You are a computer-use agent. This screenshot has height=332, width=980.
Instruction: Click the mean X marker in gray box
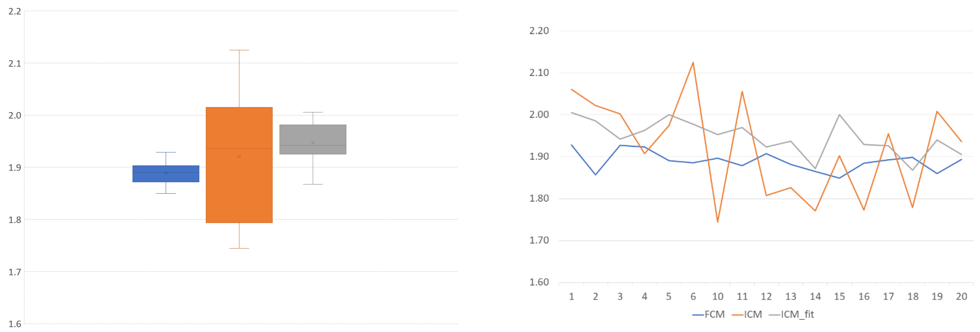(x=313, y=143)
